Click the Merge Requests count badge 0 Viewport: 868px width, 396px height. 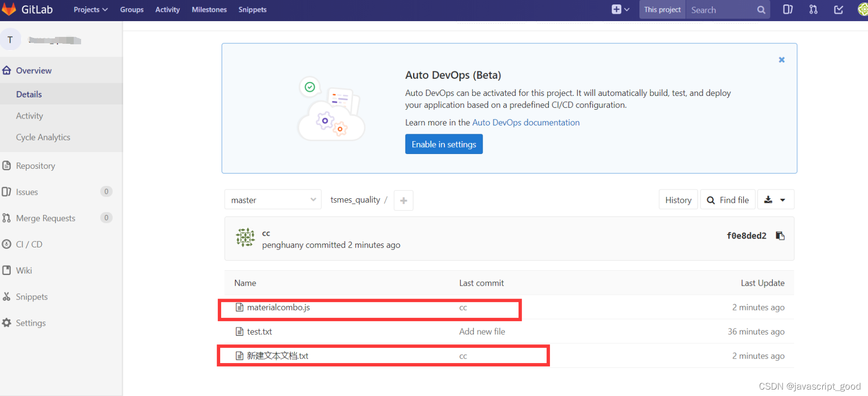click(x=106, y=217)
